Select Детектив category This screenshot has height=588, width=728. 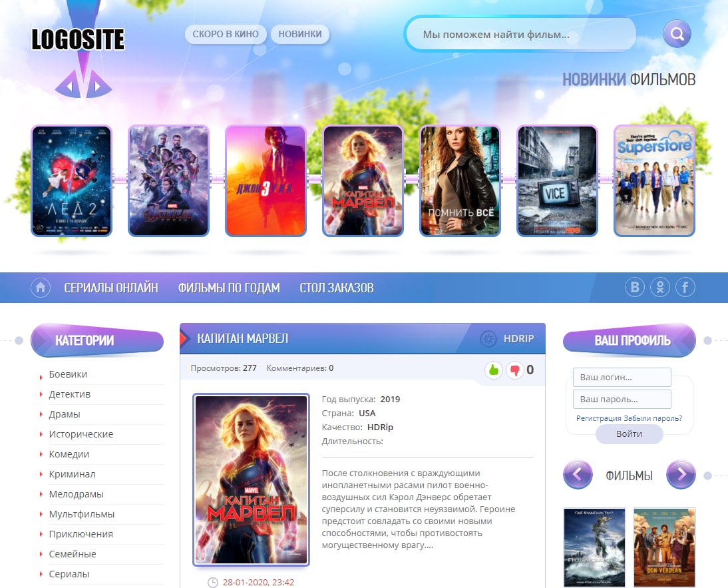point(70,394)
